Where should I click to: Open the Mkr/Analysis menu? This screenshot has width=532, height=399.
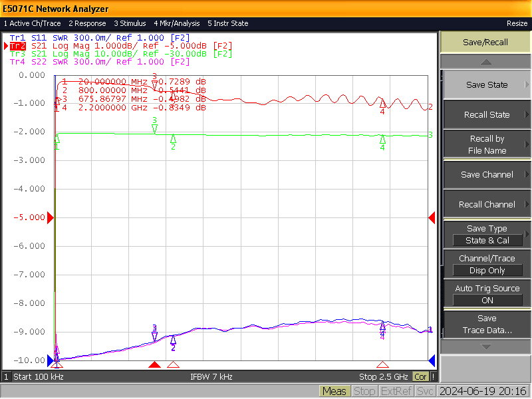(176, 23)
